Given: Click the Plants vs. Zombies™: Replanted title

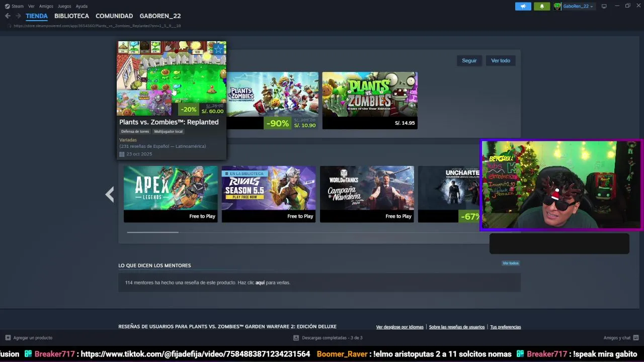Looking at the screenshot, I should (x=169, y=122).
